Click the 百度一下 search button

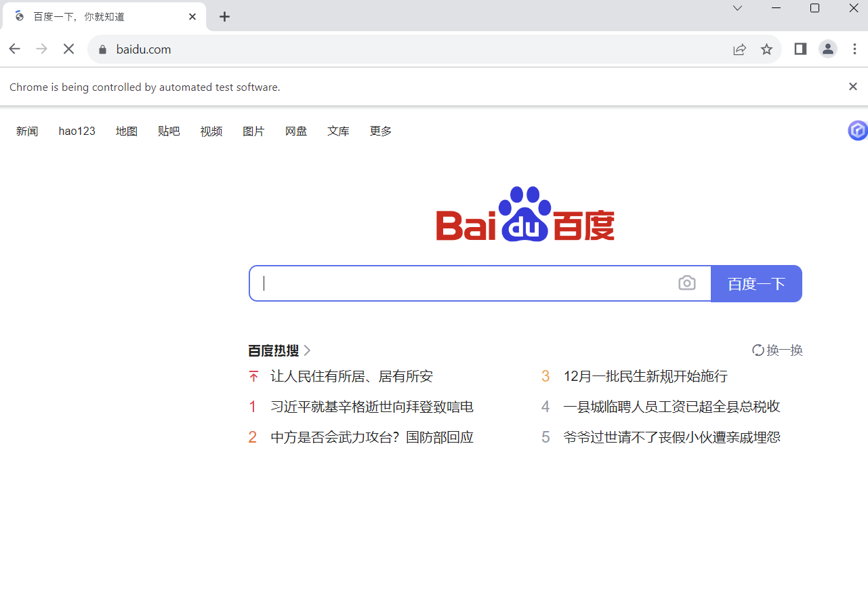[x=756, y=283]
